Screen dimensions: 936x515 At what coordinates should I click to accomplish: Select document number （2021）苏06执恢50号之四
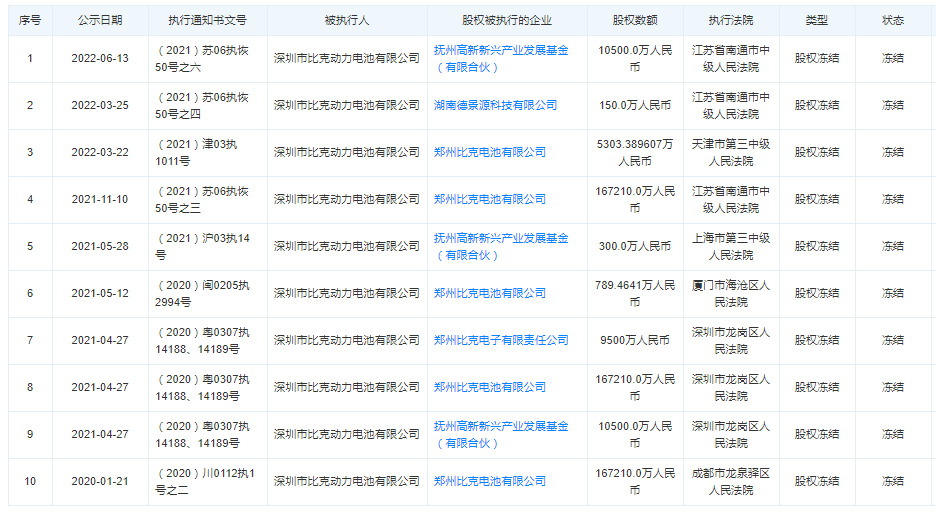point(202,105)
